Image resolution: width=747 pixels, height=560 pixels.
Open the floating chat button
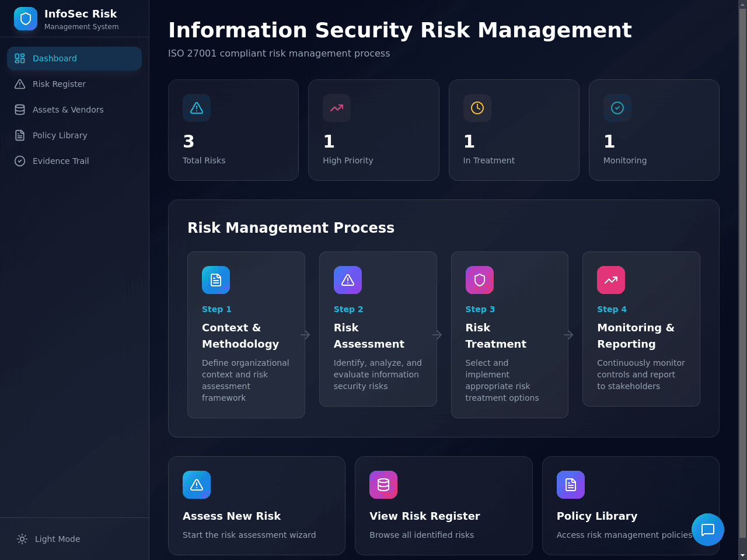(708, 530)
